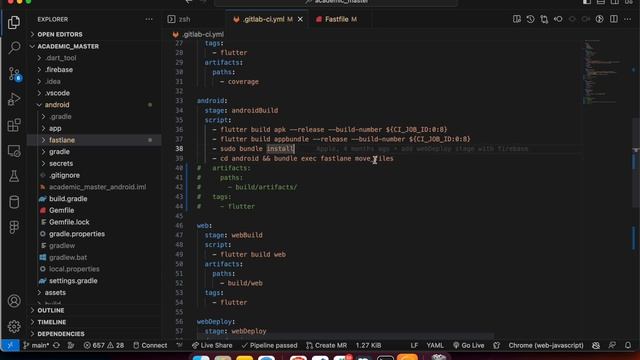This screenshot has width=640, height=360.
Task: Expand the TIMELINE section
Action: point(51,322)
